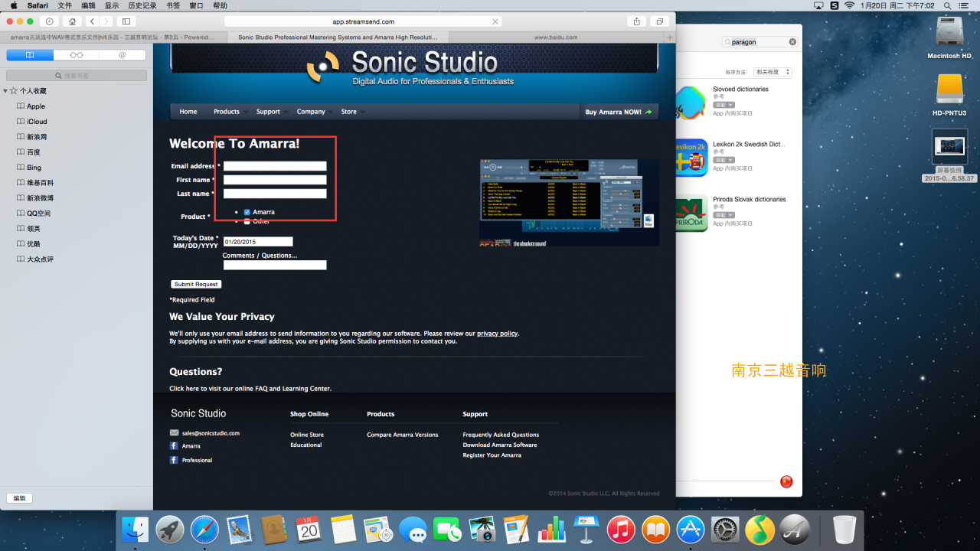Open the Safari share menu
This screenshot has height=551, width=980.
637,21
